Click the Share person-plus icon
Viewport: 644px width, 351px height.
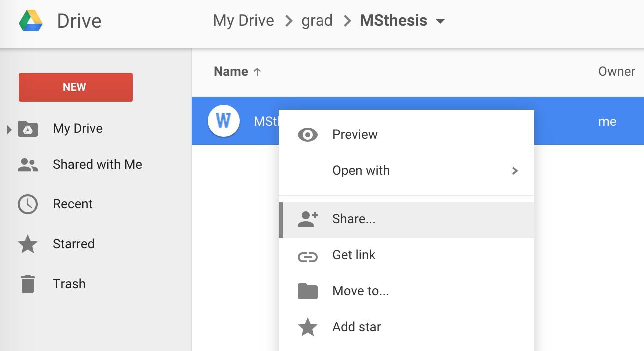point(308,219)
